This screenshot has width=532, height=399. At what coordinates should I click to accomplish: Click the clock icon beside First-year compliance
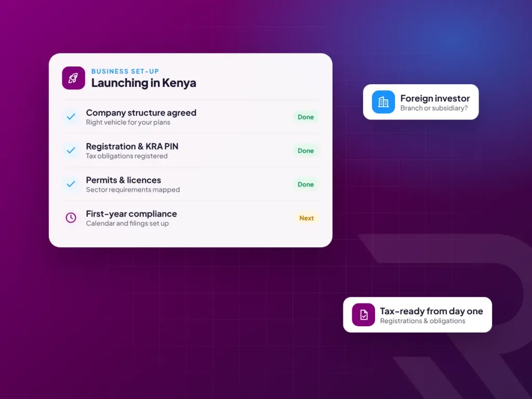click(x=71, y=218)
